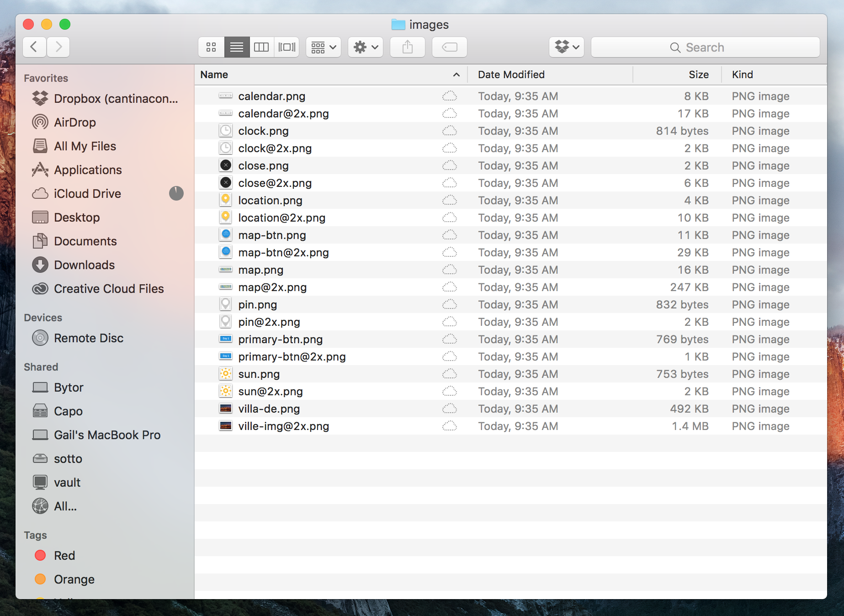Click the Share button in the toolbar
The height and width of the screenshot is (616, 844).
[x=407, y=47]
